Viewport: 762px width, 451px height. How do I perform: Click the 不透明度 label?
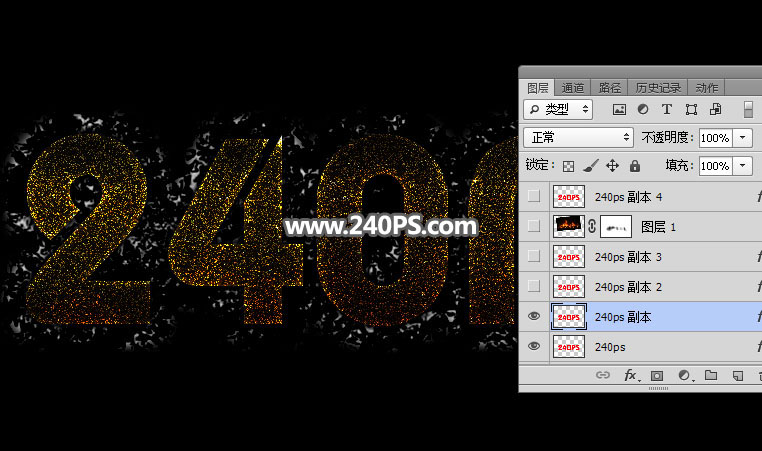tap(667, 138)
